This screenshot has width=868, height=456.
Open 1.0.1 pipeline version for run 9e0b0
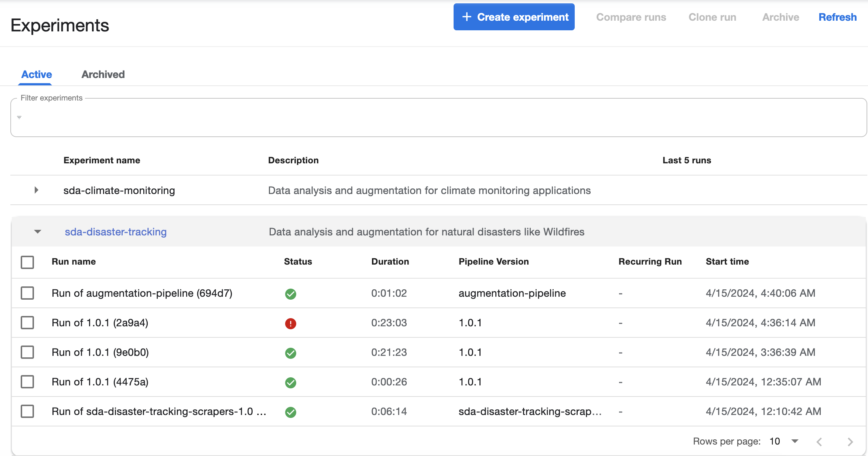coord(470,352)
